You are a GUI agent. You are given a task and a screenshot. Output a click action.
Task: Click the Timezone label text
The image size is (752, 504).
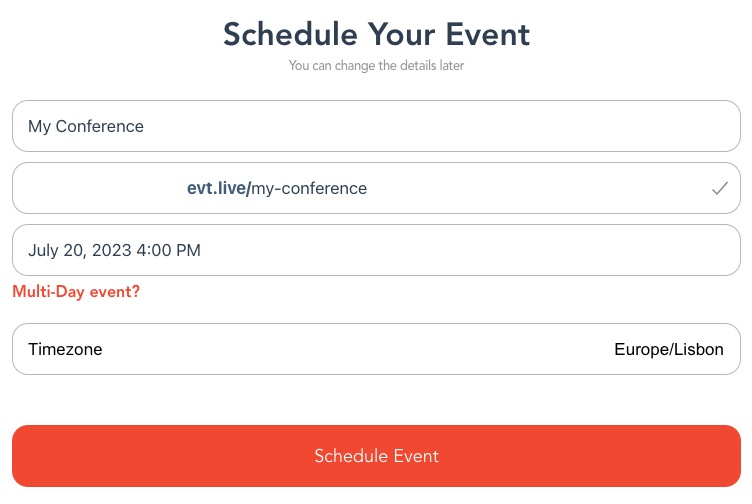[x=65, y=350]
